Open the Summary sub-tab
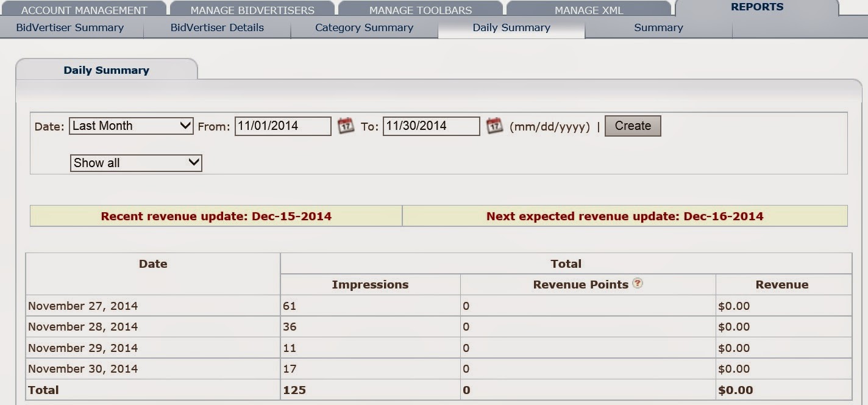 click(x=658, y=27)
